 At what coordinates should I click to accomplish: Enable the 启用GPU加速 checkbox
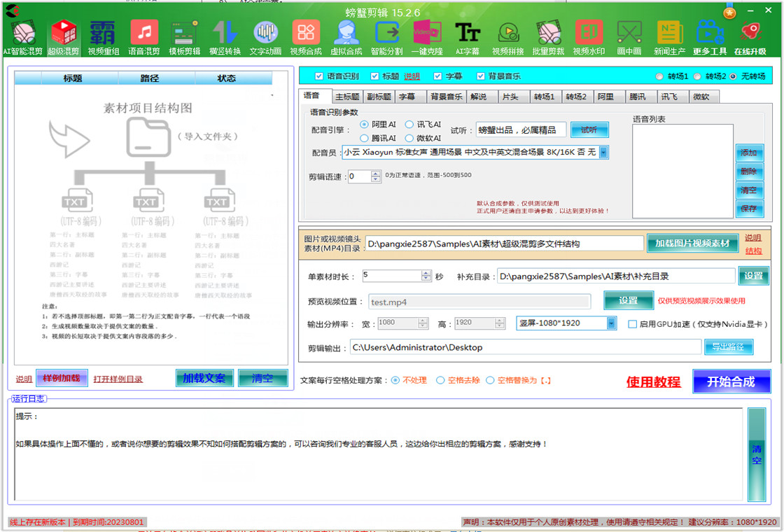(x=633, y=324)
